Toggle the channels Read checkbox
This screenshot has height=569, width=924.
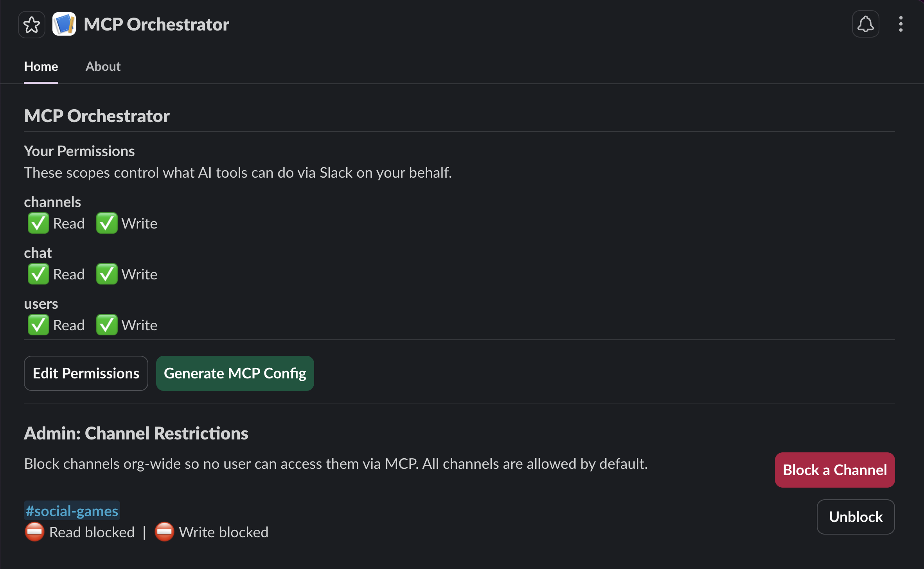(38, 223)
